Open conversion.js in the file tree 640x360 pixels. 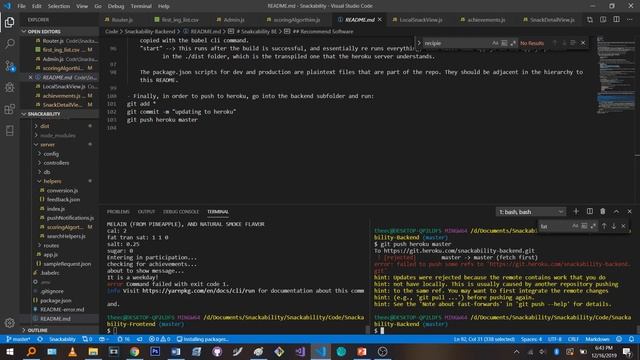point(62,190)
